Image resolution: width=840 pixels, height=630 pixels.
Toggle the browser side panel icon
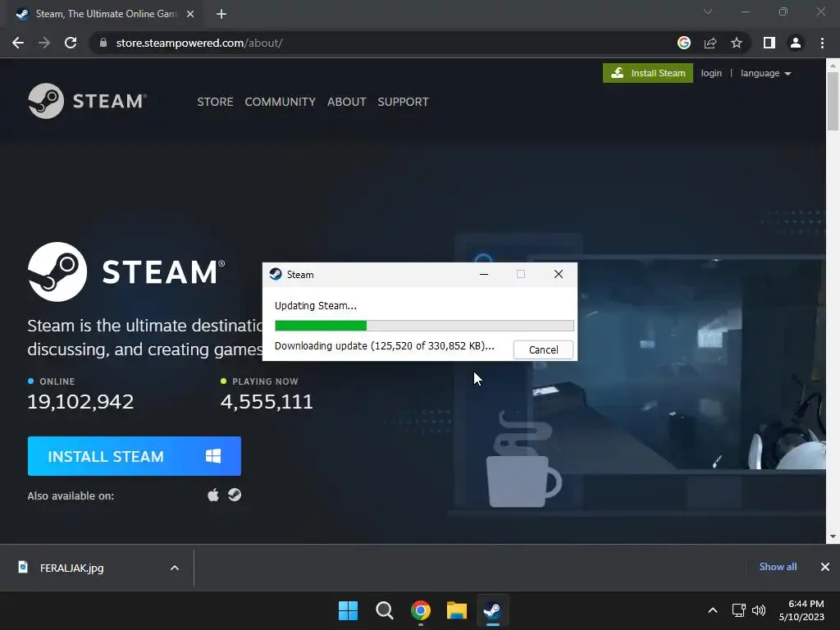769,43
